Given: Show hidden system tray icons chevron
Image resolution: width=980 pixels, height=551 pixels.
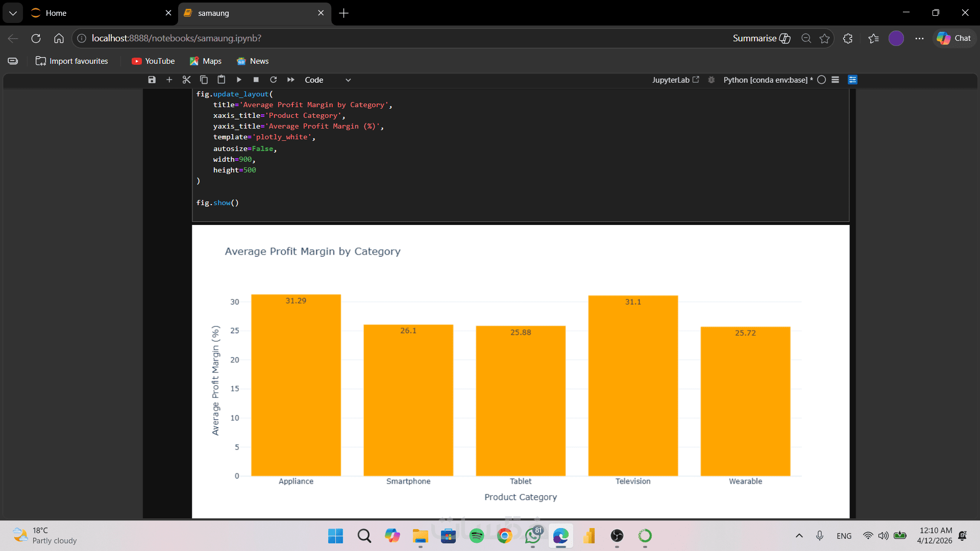Looking at the screenshot, I should point(799,536).
